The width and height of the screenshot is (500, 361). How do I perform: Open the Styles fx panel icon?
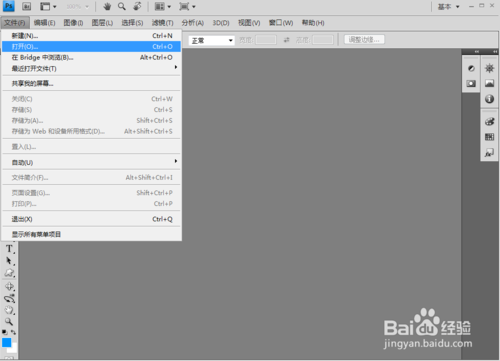[x=489, y=153]
